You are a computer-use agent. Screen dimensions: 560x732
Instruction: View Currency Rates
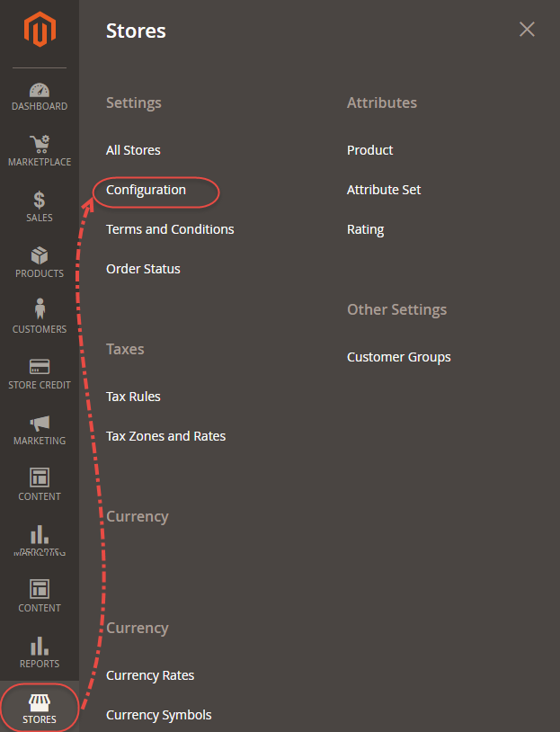(x=149, y=674)
